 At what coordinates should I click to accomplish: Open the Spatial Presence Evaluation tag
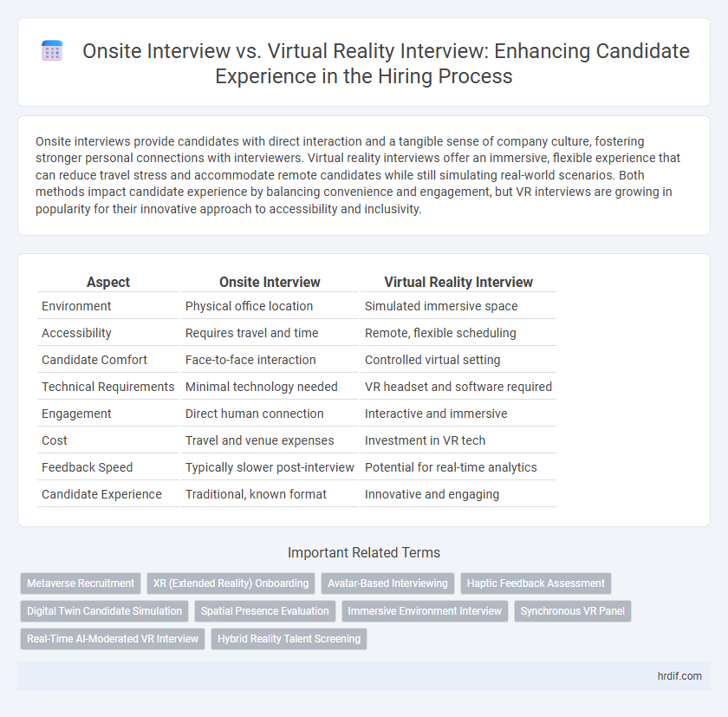(264, 611)
